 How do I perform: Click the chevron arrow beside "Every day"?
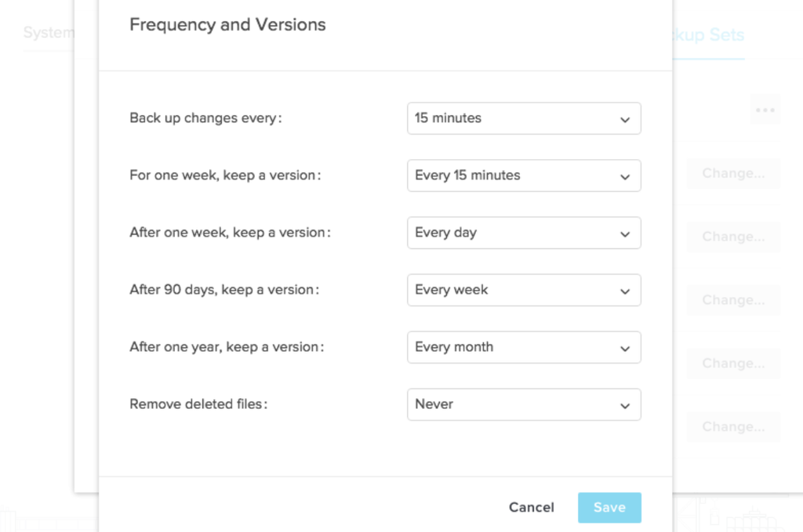pos(625,234)
